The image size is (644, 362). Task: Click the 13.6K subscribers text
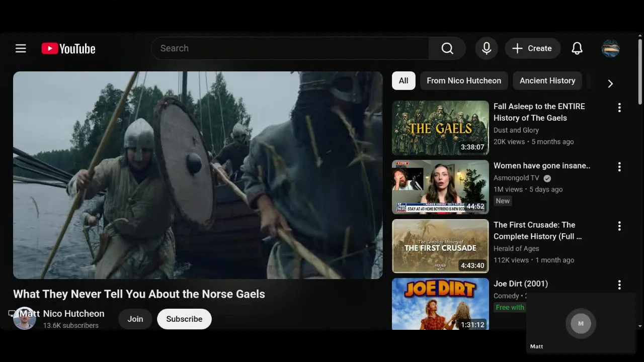71,325
